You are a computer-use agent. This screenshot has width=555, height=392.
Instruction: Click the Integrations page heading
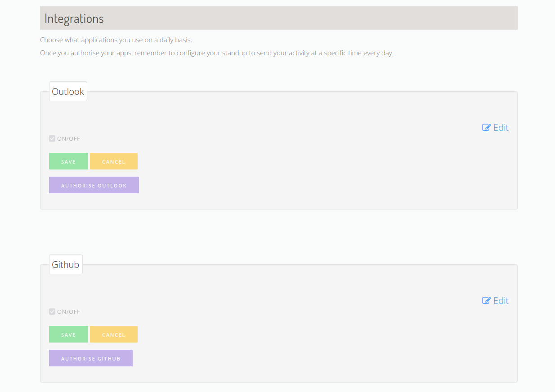tap(74, 18)
